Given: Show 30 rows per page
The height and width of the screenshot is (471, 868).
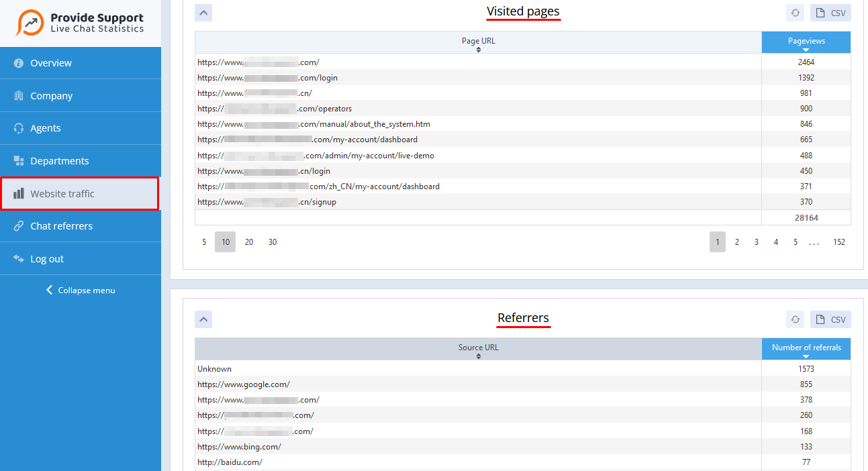Looking at the screenshot, I should pos(273,242).
